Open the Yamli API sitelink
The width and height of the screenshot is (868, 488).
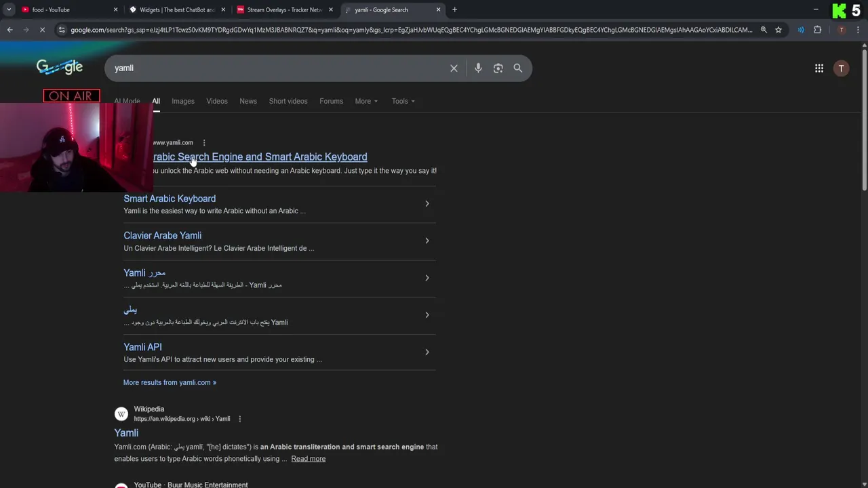click(x=142, y=347)
